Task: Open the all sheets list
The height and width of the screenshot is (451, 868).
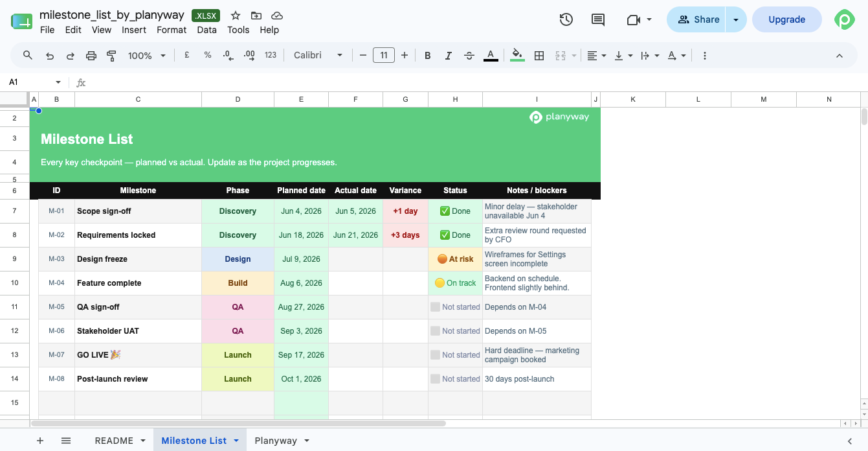Action: coord(66,441)
